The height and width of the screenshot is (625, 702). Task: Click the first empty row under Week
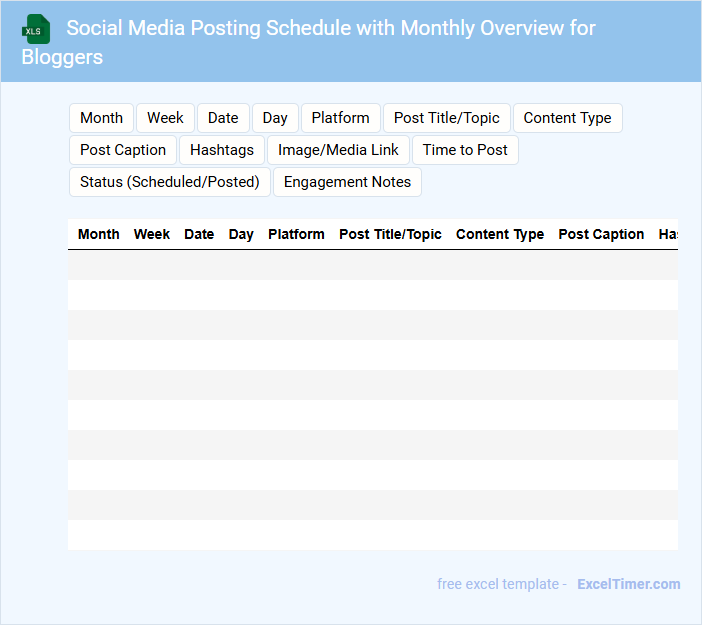click(x=152, y=265)
